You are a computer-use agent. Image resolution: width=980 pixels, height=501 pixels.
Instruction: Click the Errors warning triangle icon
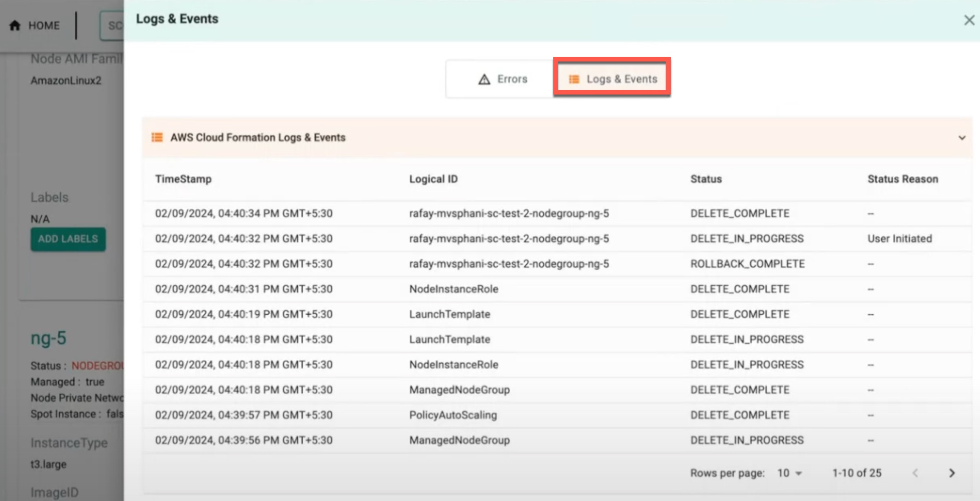pyautogui.click(x=484, y=79)
